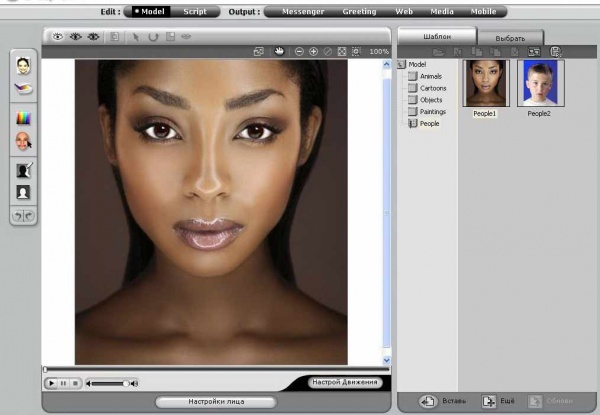This screenshot has height=415, width=600.
Task: Click the save template icon in library toolbar
Action: (x=555, y=50)
